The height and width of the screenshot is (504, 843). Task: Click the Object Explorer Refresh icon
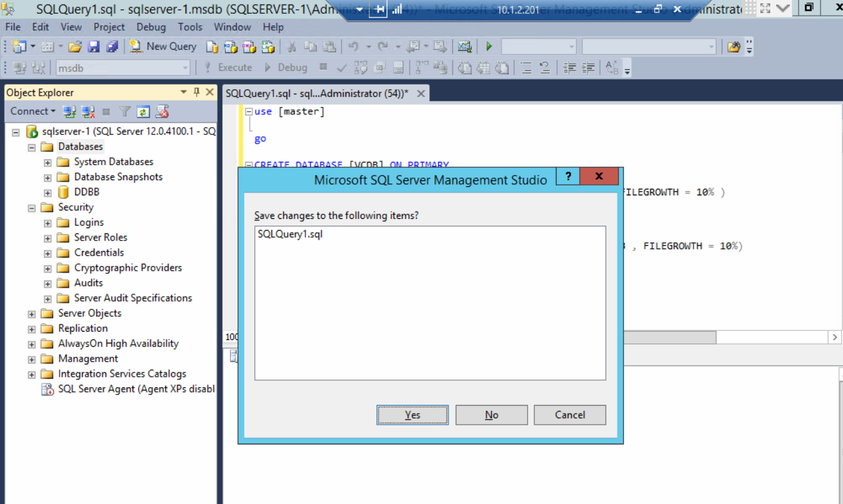[143, 111]
